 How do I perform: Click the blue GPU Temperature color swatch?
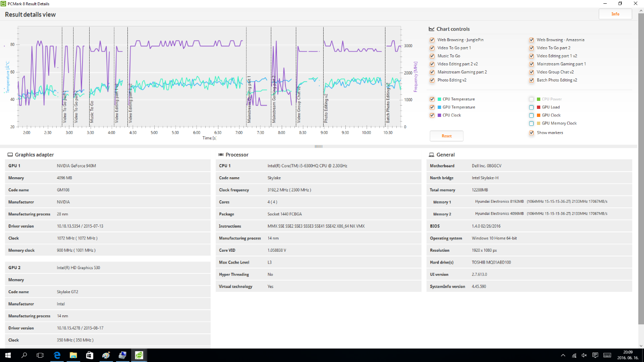pos(440,107)
